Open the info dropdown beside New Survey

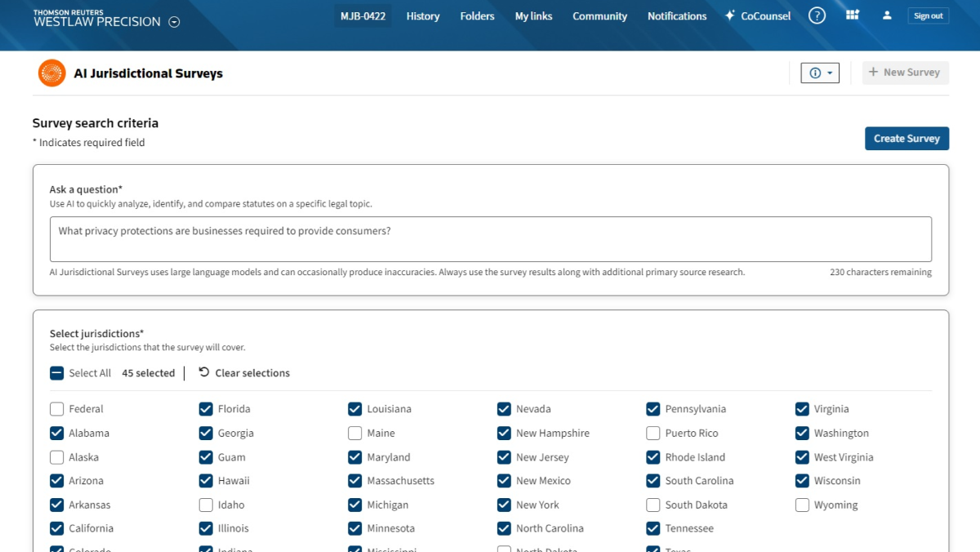820,73
